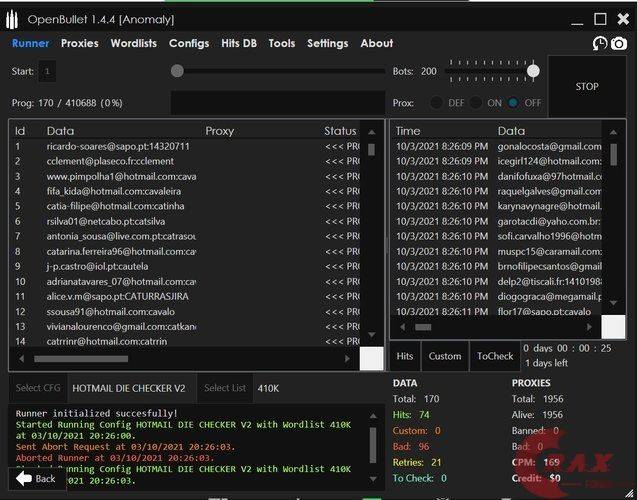Show the ToCheck results tab

(x=494, y=356)
